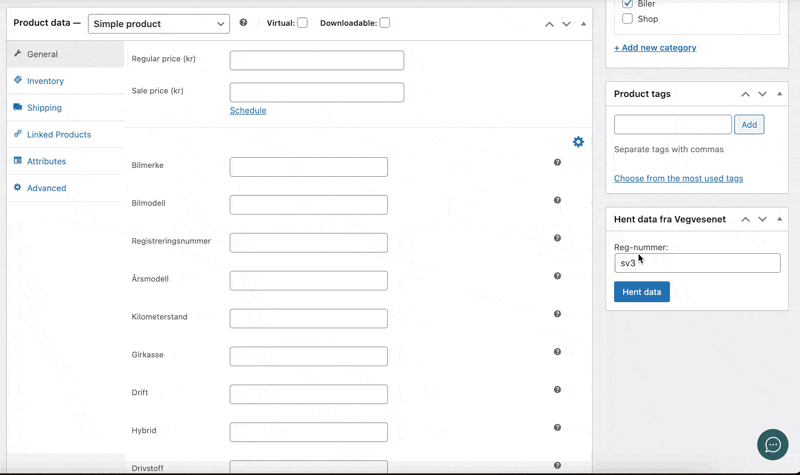This screenshot has height=475, width=800.
Task: Open the Simple product type dropdown
Action: point(159,24)
